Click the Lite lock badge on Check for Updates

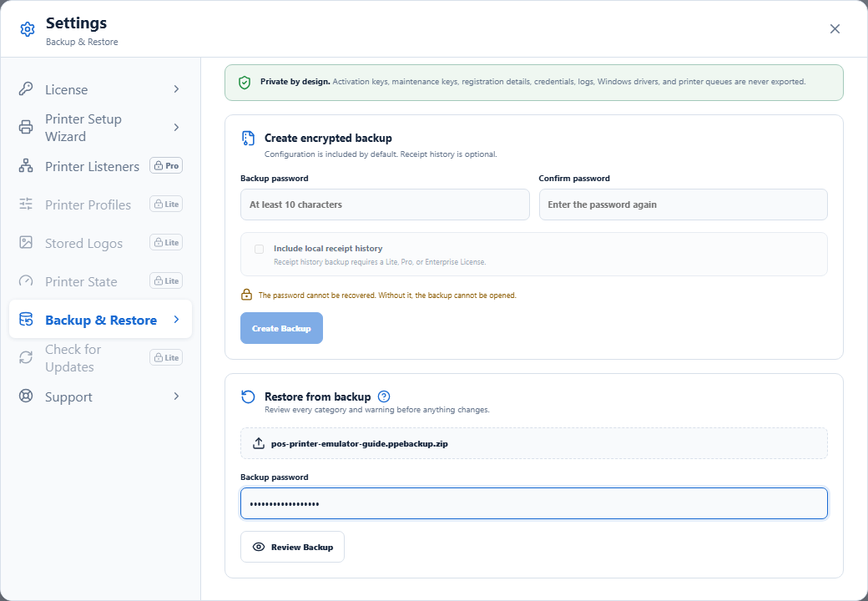coord(166,357)
